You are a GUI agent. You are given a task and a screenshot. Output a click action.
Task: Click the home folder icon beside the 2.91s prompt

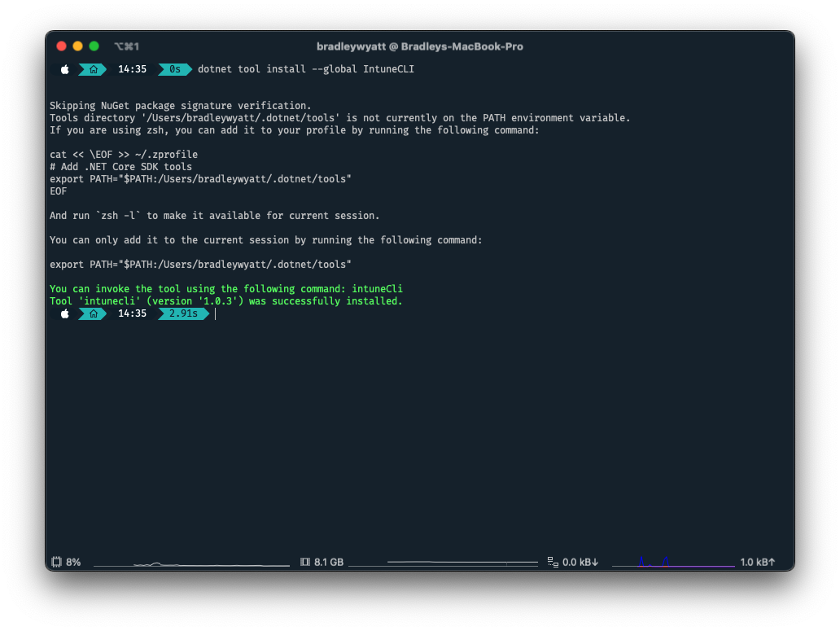click(94, 313)
